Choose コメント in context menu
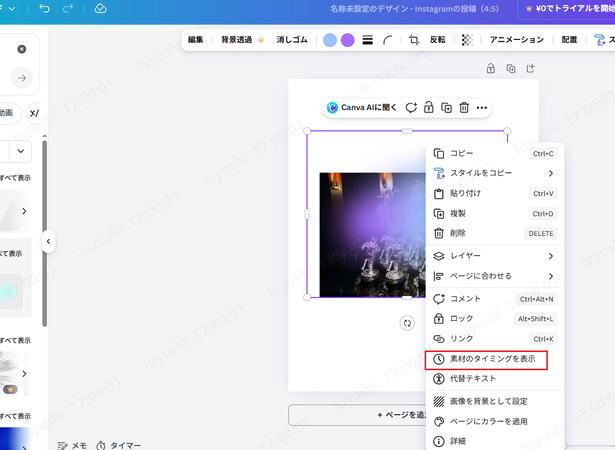Image resolution: width=615 pixels, height=450 pixels. pos(495,299)
